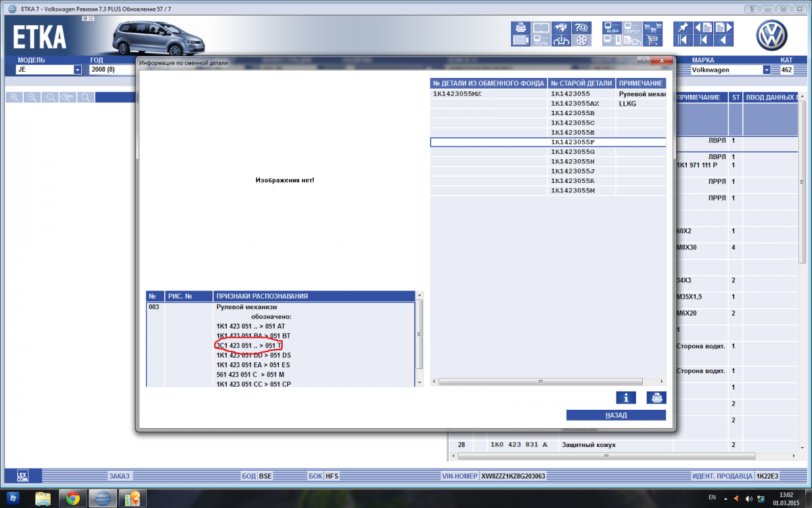This screenshot has height=508, width=812.
Task: Click the list printout icon below printer
Action: (521, 41)
